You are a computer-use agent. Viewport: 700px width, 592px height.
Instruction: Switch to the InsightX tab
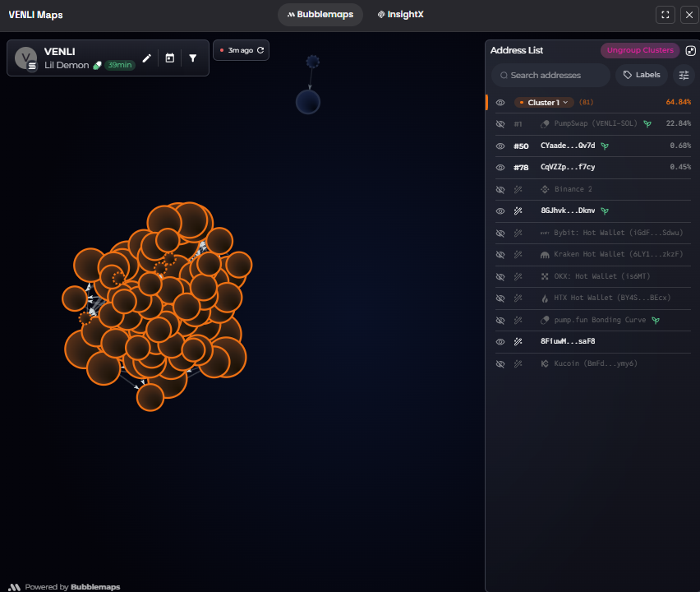point(400,14)
